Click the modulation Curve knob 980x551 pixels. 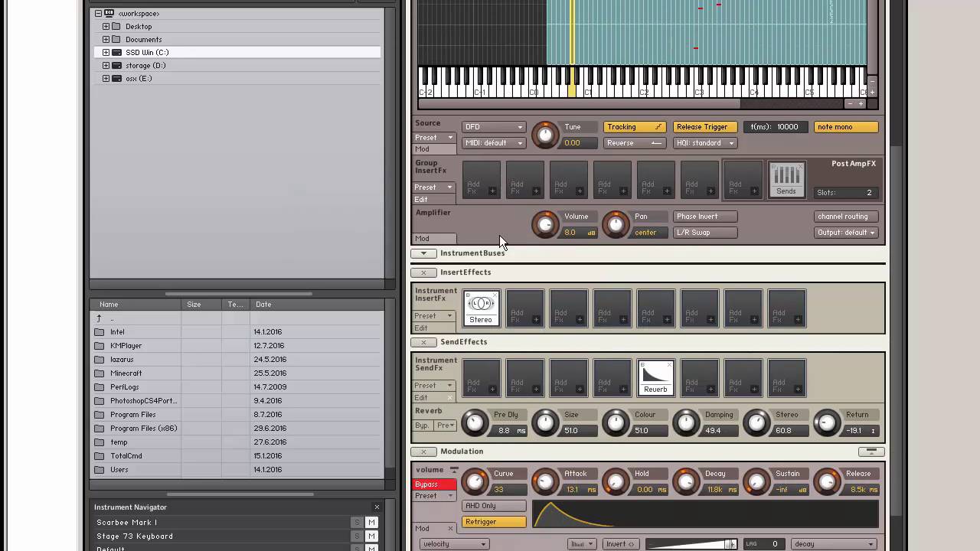(475, 481)
